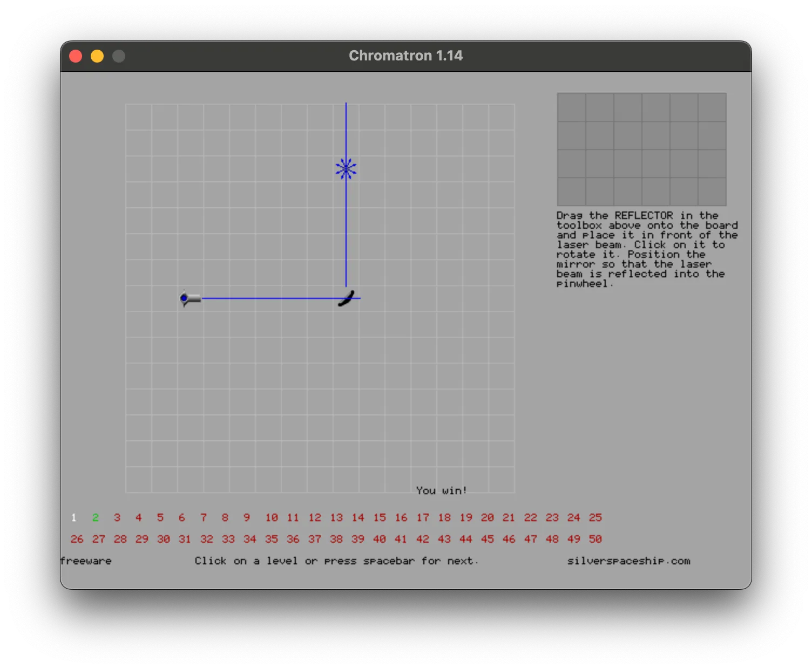This screenshot has width=812, height=669.
Task: Click the freeware label
Action: coord(86,561)
